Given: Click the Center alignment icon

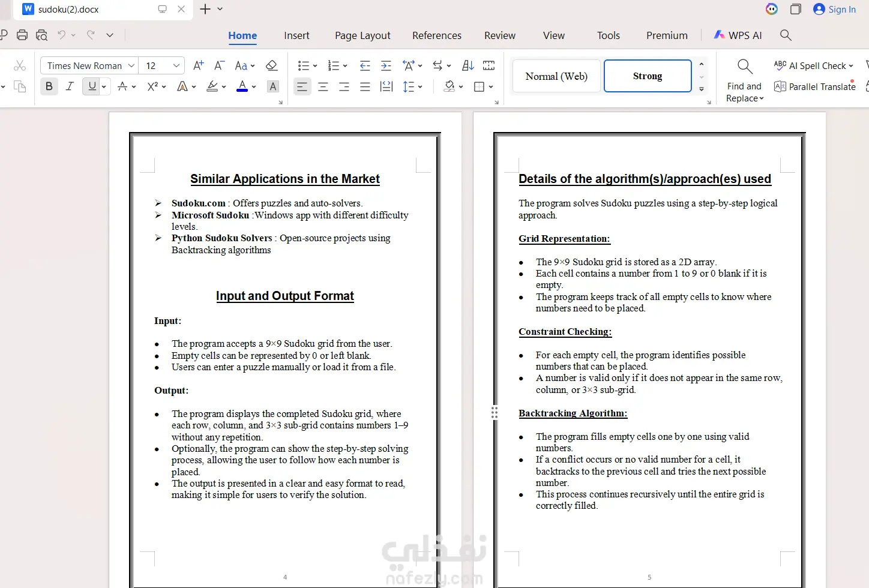Looking at the screenshot, I should (x=323, y=87).
